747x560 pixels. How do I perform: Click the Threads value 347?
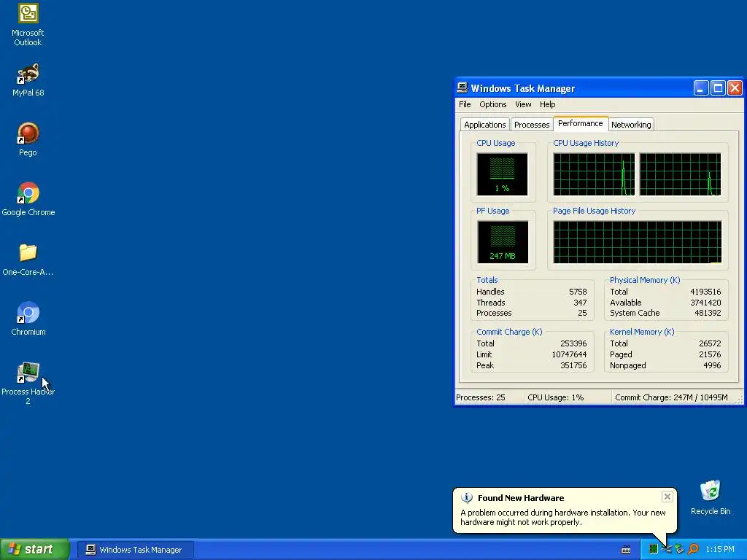pyautogui.click(x=580, y=303)
